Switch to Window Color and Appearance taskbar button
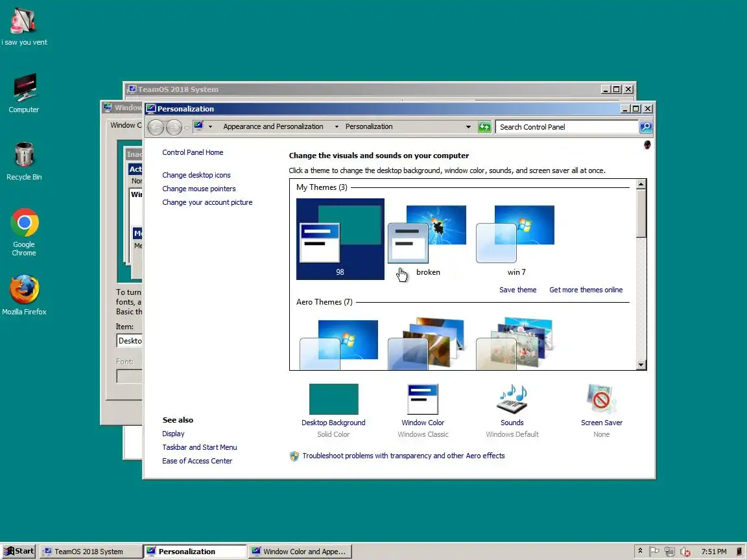Viewport: 747px width, 560px height. coord(300,552)
